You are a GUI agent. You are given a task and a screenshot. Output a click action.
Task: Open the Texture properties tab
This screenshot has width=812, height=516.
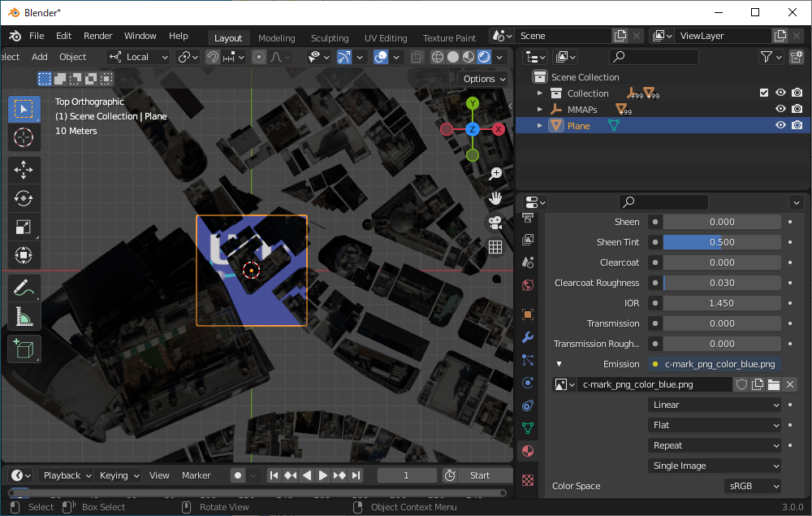click(528, 480)
